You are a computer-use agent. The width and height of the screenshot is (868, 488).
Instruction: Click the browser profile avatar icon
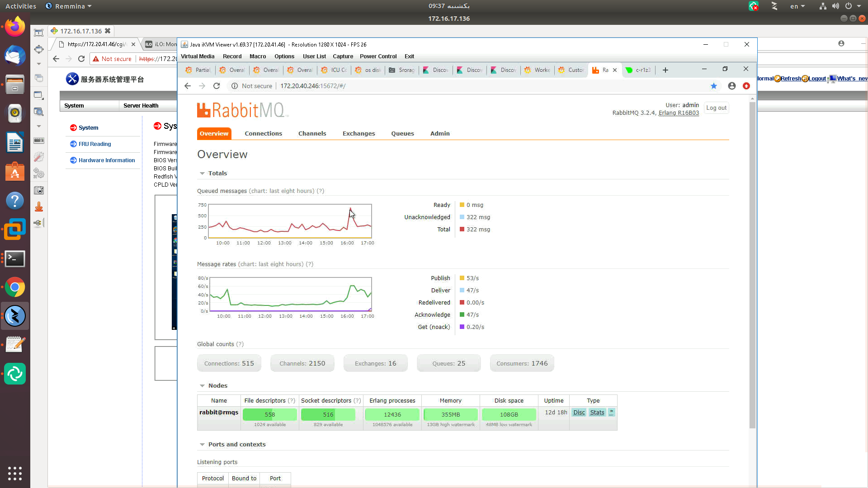pos(731,86)
